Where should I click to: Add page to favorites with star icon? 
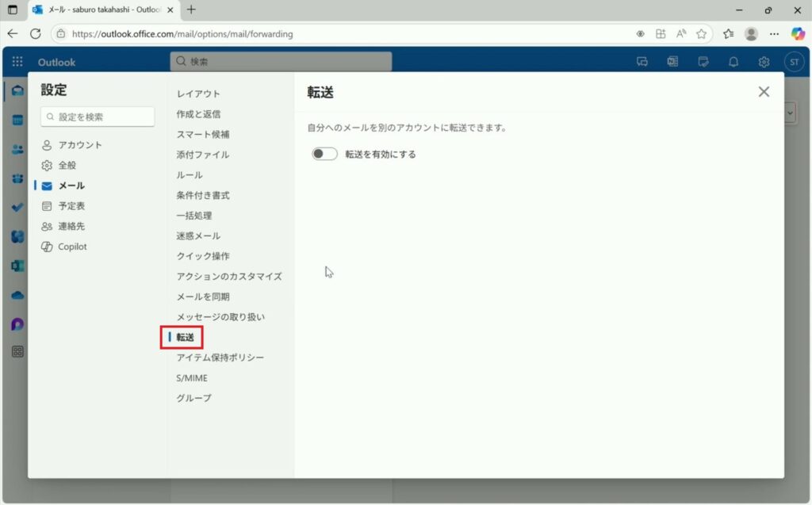(x=701, y=34)
